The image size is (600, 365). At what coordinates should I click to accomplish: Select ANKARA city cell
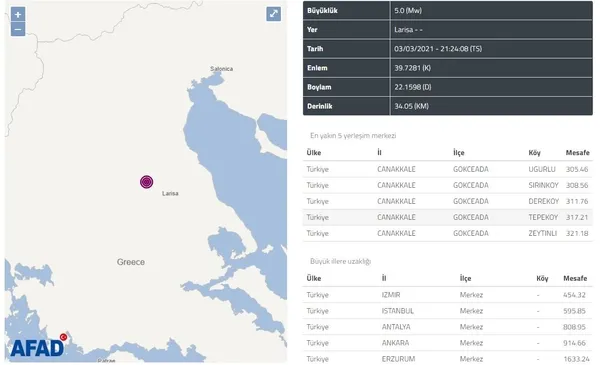coord(395,343)
